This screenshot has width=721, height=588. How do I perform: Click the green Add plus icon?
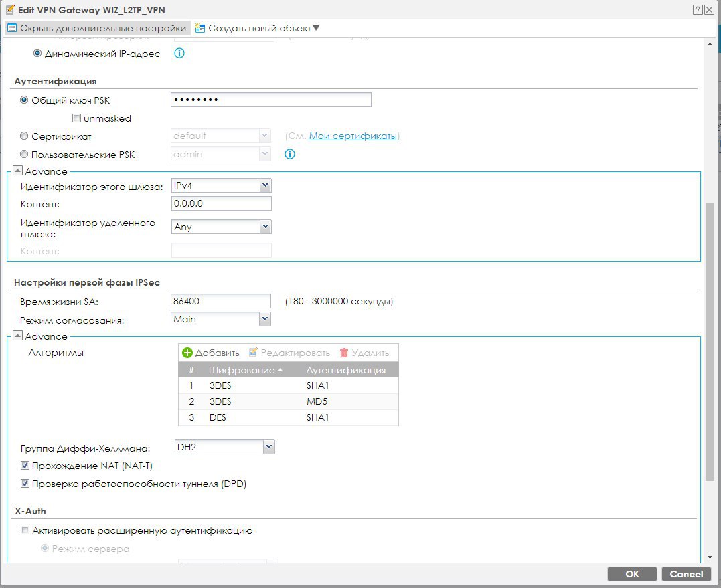point(187,353)
